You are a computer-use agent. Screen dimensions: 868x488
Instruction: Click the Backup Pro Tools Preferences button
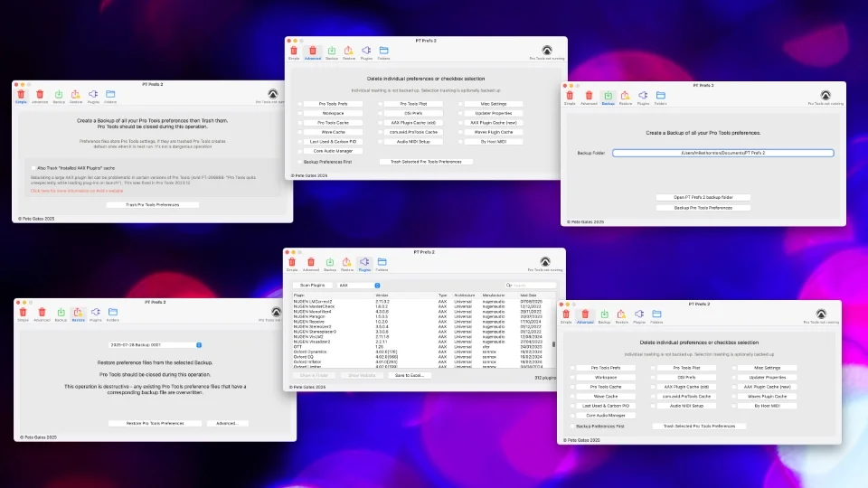[703, 208]
